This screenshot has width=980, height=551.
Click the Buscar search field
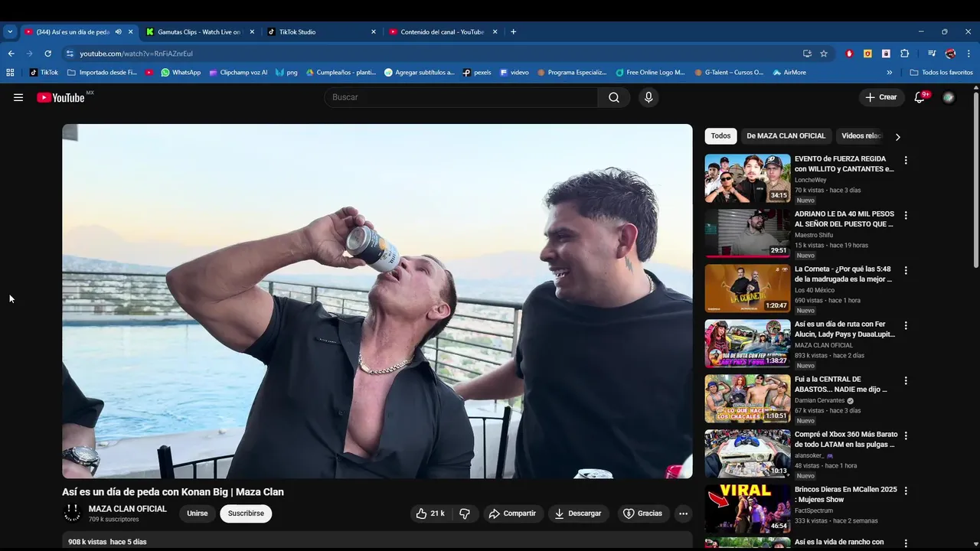pyautogui.click(x=461, y=97)
